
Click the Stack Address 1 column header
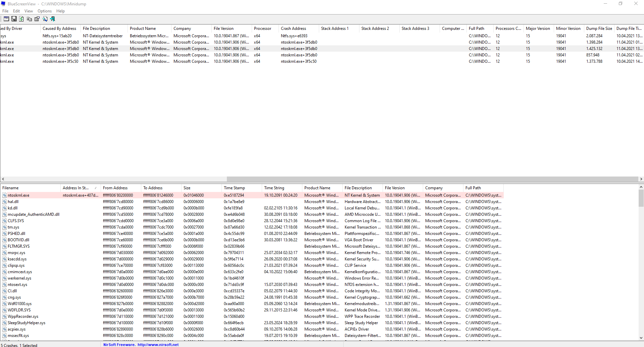[339, 29]
